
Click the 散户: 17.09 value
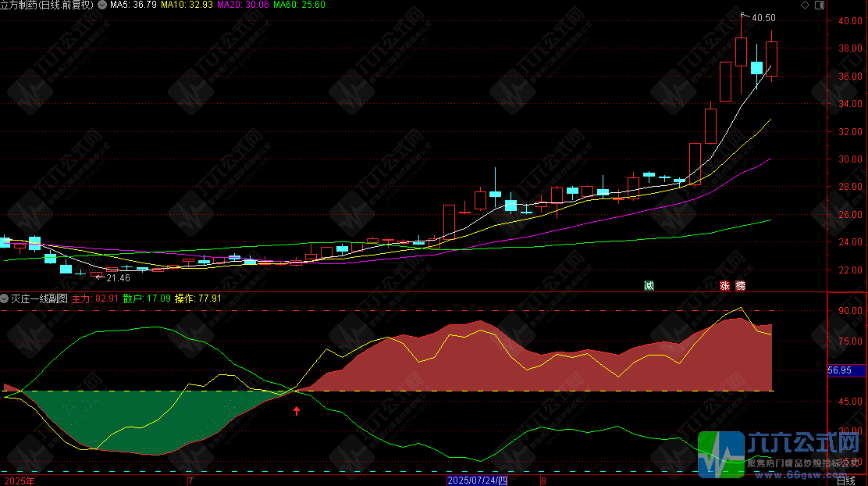tap(147, 298)
